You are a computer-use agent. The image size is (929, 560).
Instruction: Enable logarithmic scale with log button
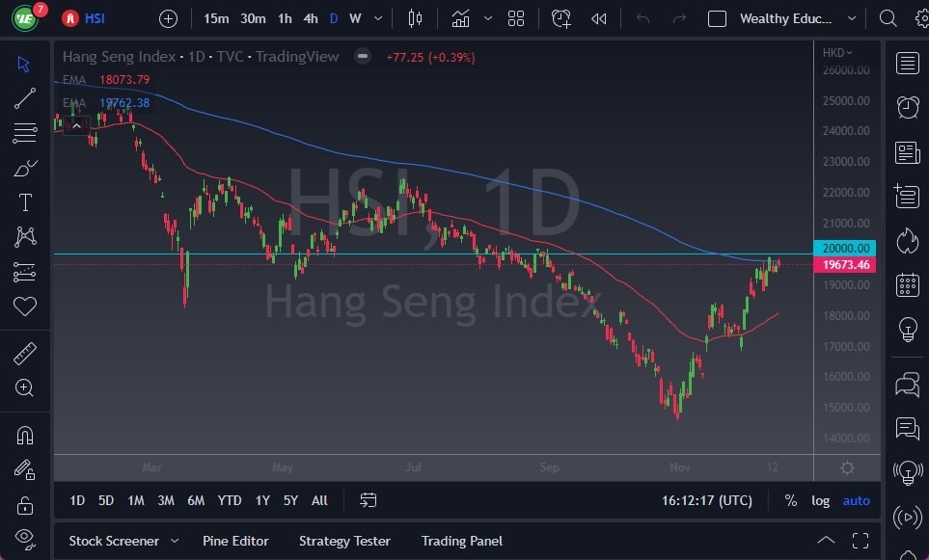click(x=820, y=500)
